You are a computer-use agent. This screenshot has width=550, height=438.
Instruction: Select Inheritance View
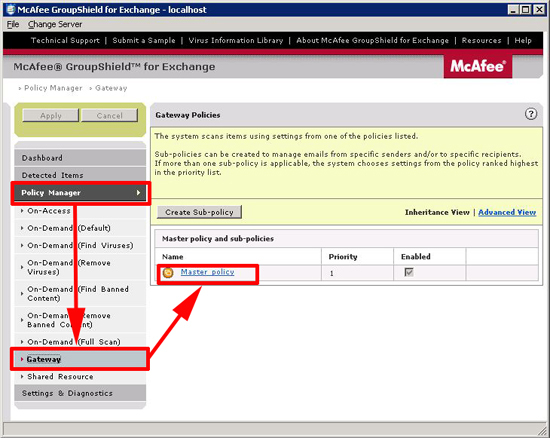click(437, 212)
